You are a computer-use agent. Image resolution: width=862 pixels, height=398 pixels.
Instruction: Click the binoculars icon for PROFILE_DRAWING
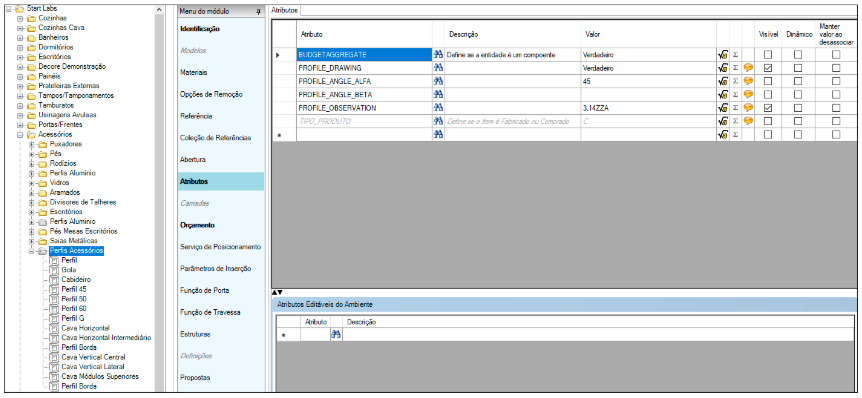click(438, 68)
